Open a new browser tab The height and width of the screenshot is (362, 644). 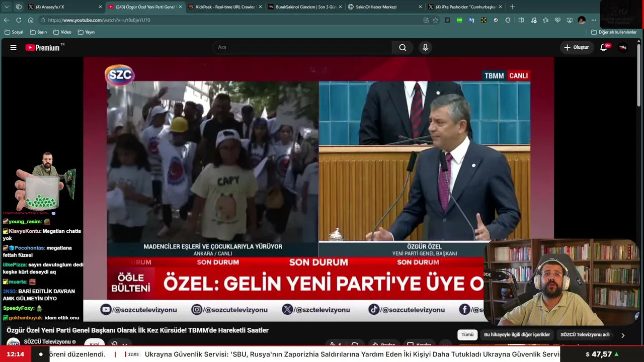(512, 7)
